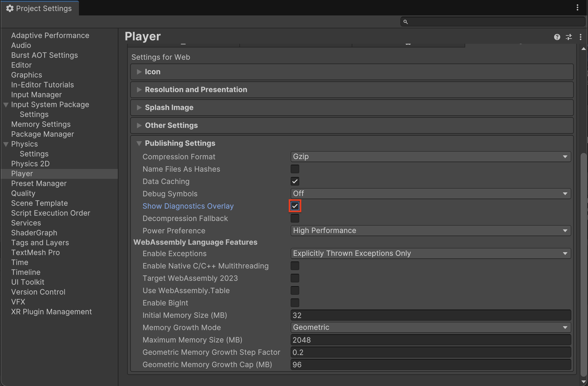Click the Player presets slider icon
The image size is (588, 386).
point(569,37)
